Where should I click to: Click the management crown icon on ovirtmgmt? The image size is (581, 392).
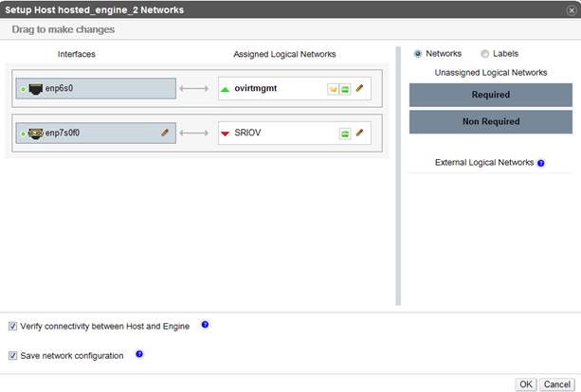333,89
